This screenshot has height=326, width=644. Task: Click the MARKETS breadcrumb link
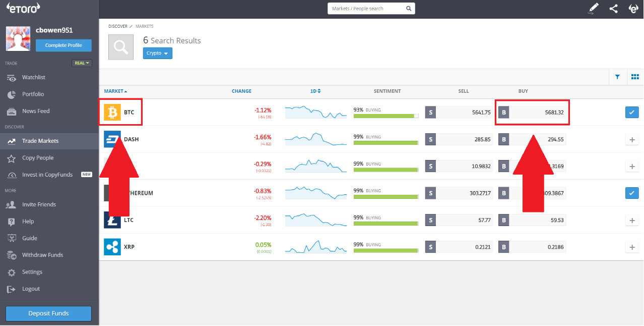[x=144, y=26]
